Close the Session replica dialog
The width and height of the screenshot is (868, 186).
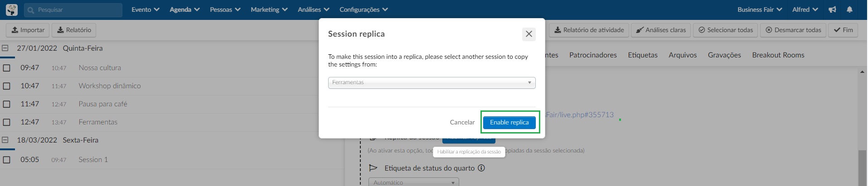(x=529, y=34)
